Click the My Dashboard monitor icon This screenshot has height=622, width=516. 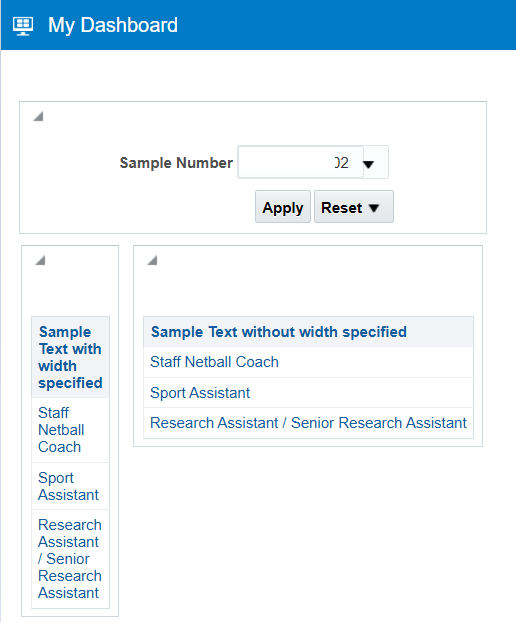click(x=23, y=26)
